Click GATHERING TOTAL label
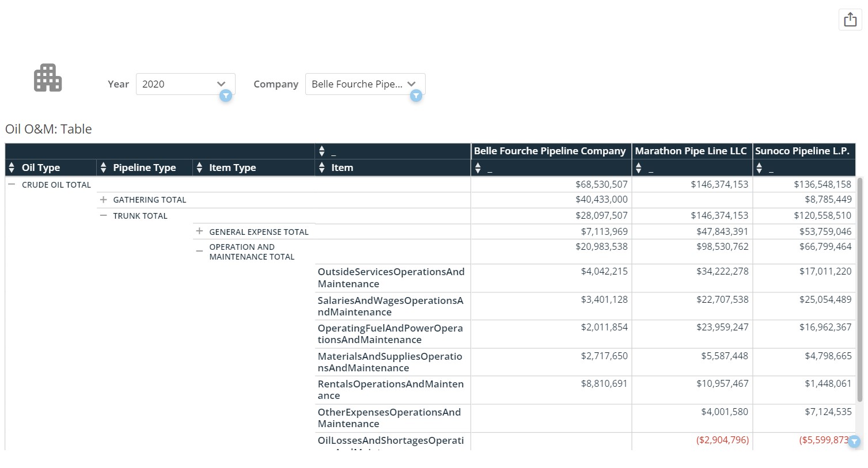 click(150, 200)
